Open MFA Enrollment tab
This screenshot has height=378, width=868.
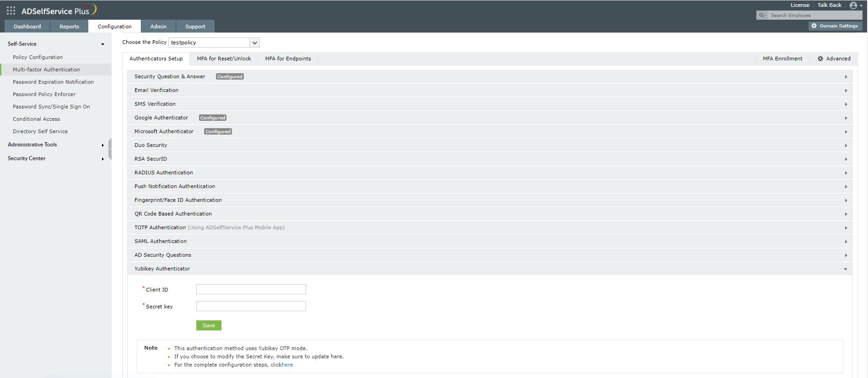pyautogui.click(x=782, y=59)
